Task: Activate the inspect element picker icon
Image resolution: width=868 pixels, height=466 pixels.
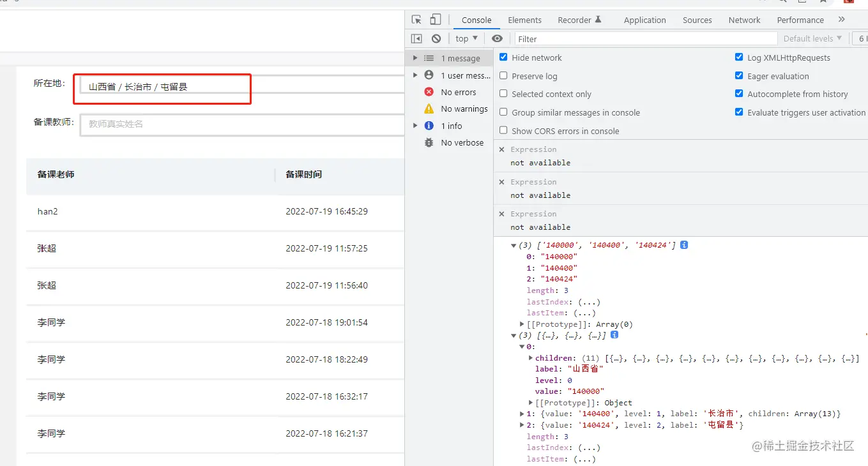Action: coord(416,20)
